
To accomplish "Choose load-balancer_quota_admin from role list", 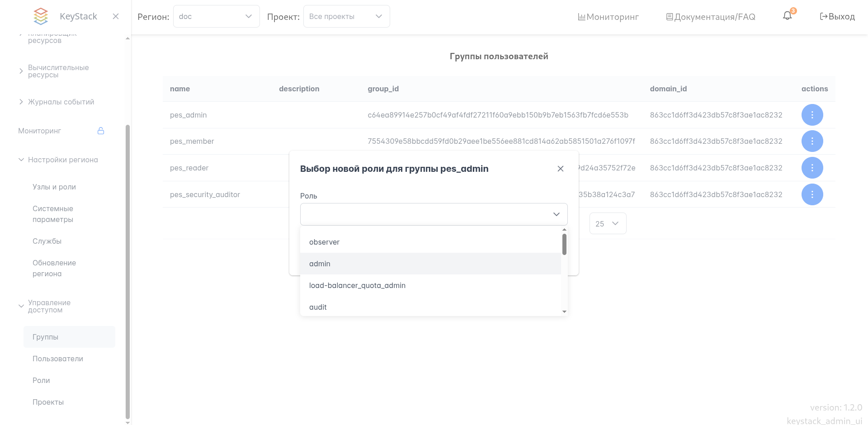I will pyautogui.click(x=357, y=285).
